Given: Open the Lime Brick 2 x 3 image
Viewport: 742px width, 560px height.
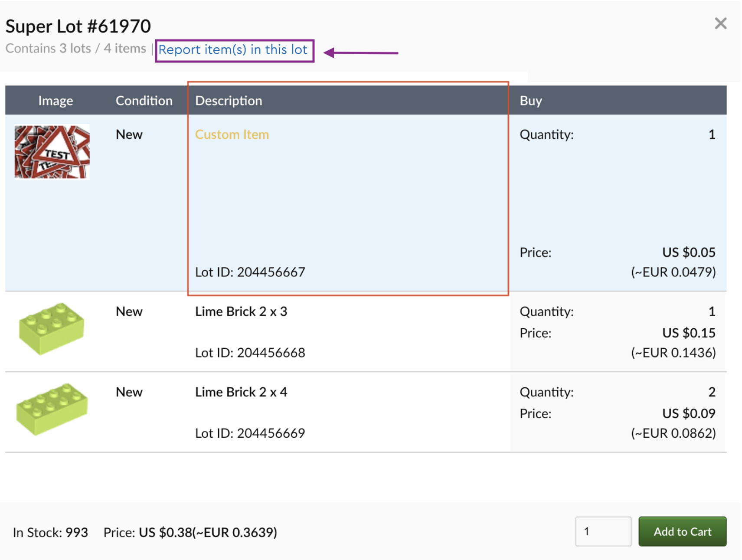Looking at the screenshot, I should pos(52,328).
